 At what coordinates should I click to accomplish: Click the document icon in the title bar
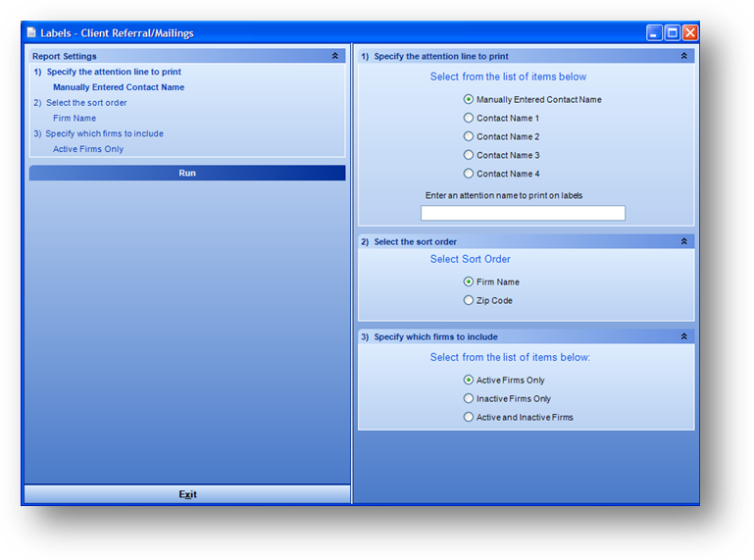pos(31,32)
